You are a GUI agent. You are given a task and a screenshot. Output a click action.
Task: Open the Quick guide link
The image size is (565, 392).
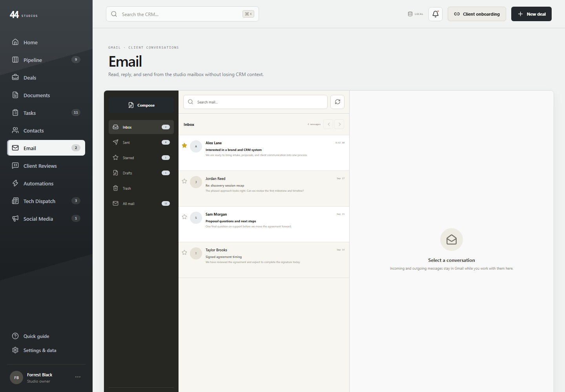[x=46, y=336]
